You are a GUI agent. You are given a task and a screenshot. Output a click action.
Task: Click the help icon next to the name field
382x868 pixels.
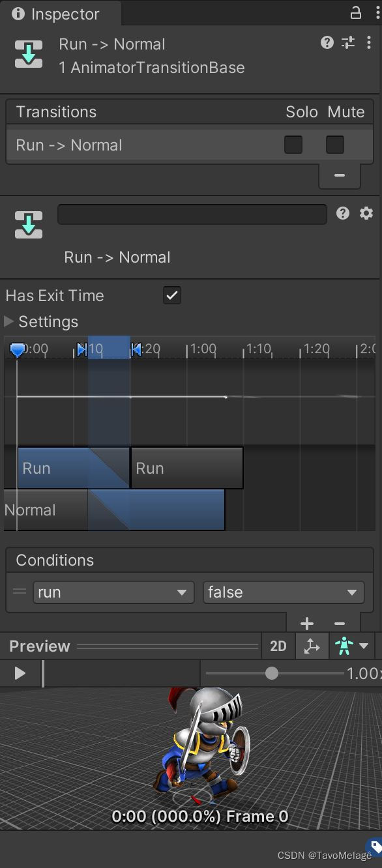343,214
